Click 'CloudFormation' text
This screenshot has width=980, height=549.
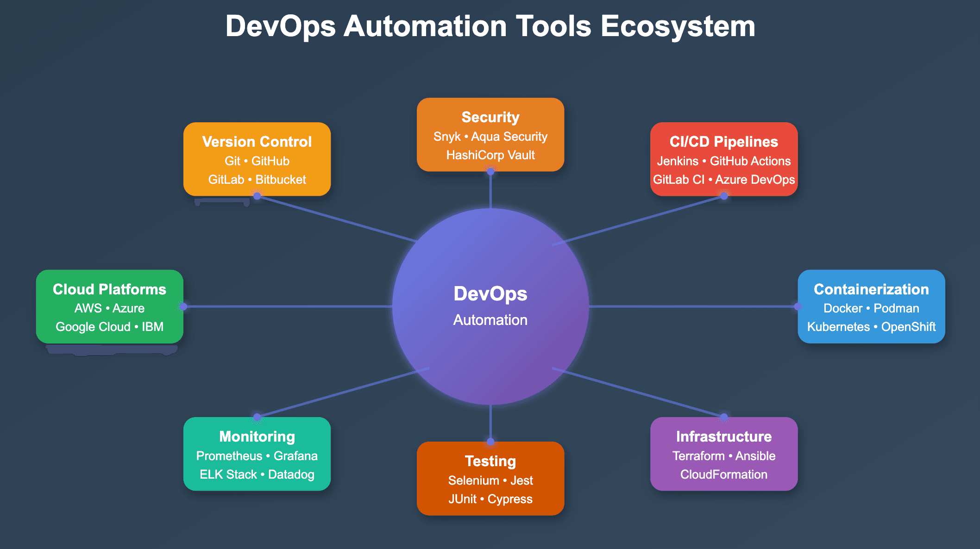[724, 474]
